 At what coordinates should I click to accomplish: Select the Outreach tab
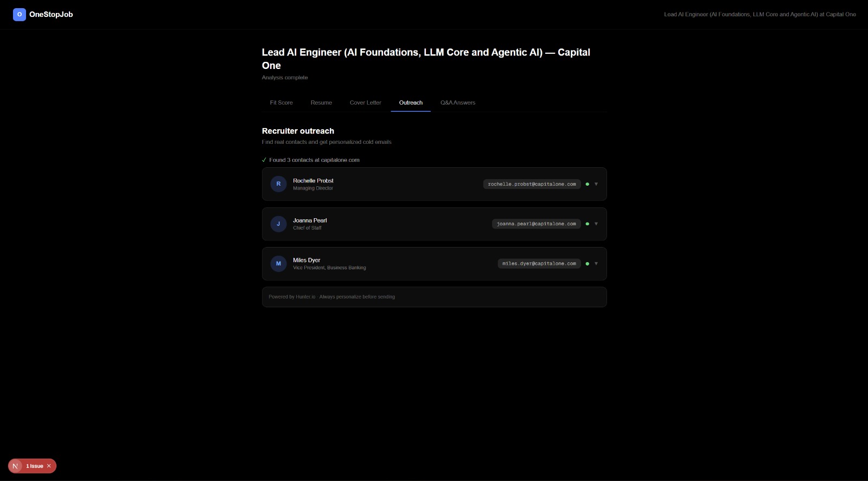tap(411, 103)
